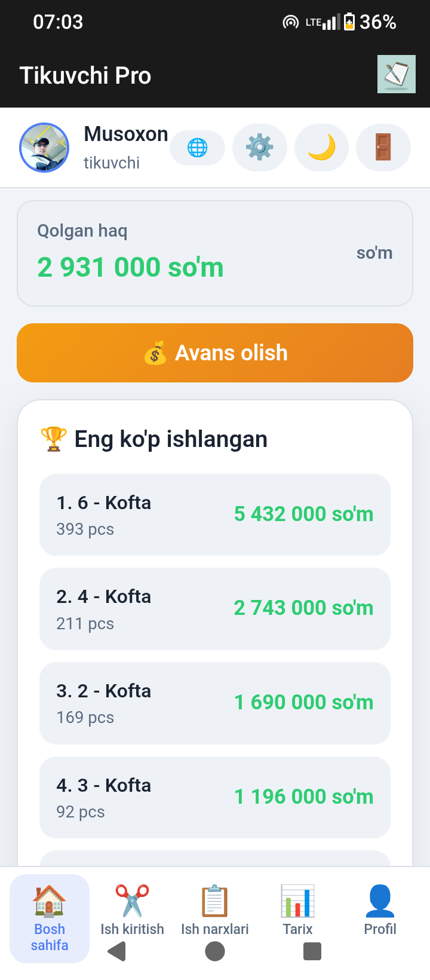Tap the Qolgan haq balance card
This screenshot has height=980, width=430.
click(x=215, y=253)
